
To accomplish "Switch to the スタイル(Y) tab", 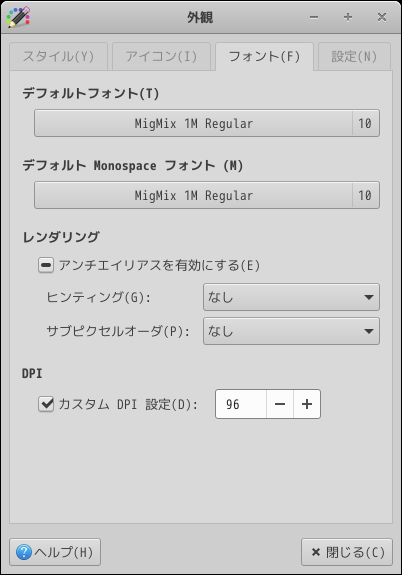I will click(x=58, y=56).
